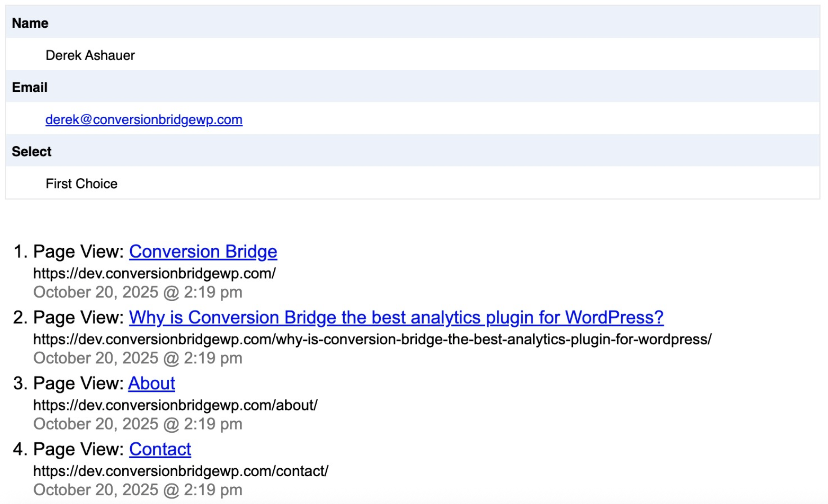Visit the About page view link
828x504 pixels.
(x=151, y=384)
